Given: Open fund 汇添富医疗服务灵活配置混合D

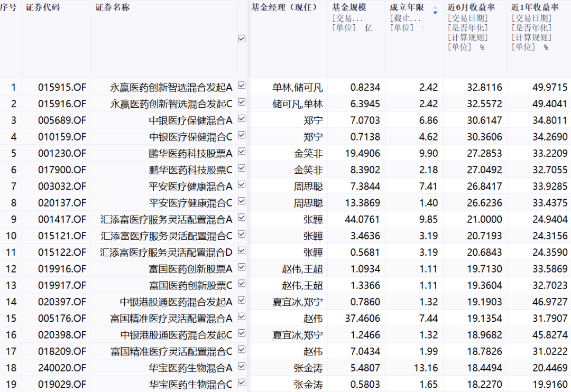Looking at the screenshot, I should tap(167, 253).
